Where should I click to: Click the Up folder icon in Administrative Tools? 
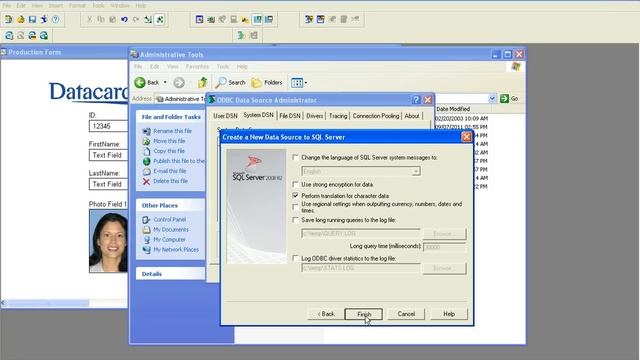point(202,82)
